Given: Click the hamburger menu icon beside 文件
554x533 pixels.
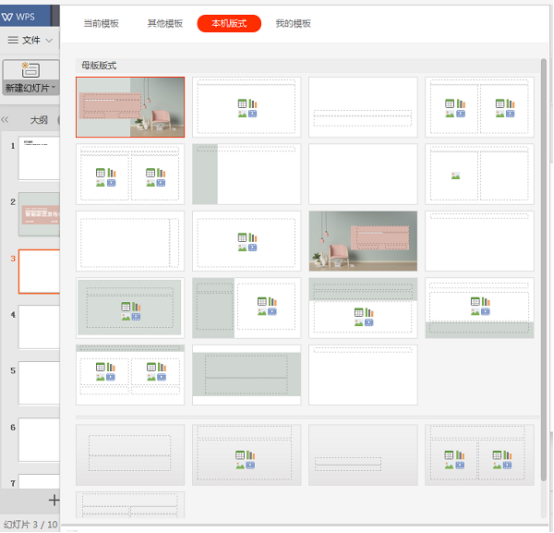Looking at the screenshot, I should pyautogui.click(x=13, y=40).
